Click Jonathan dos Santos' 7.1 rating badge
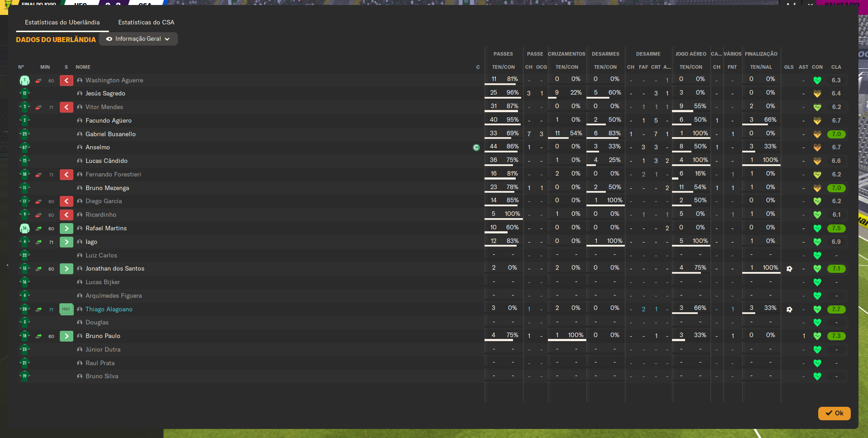Screen dimensions: 868x438 tap(836, 269)
